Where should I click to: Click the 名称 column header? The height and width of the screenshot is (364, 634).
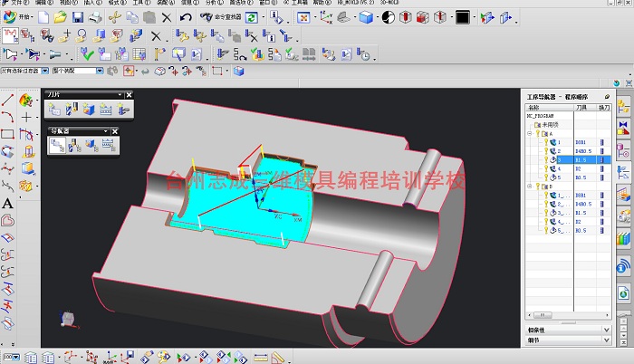[x=550, y=108]
